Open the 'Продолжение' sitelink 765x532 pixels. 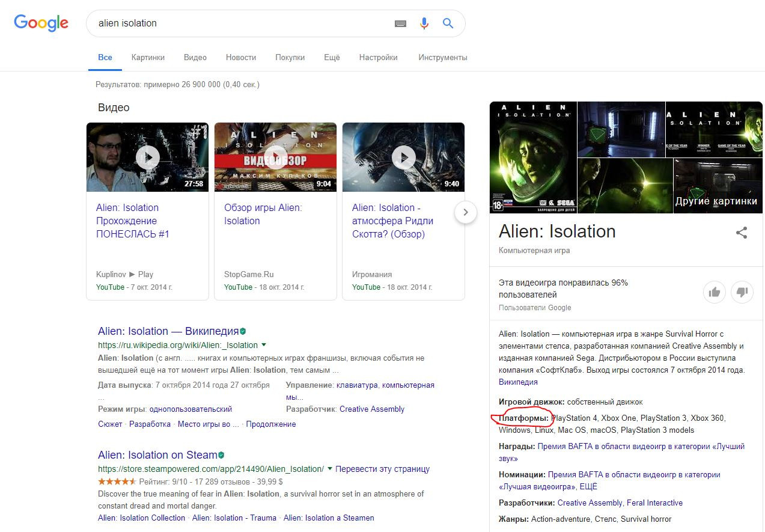[271, 424]
